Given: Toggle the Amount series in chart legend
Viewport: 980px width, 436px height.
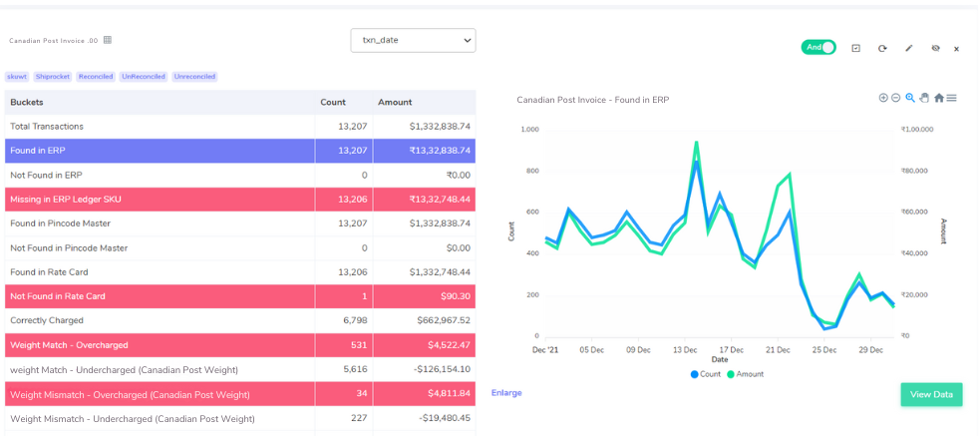Looking at the screenshot, I should (745, 374).
